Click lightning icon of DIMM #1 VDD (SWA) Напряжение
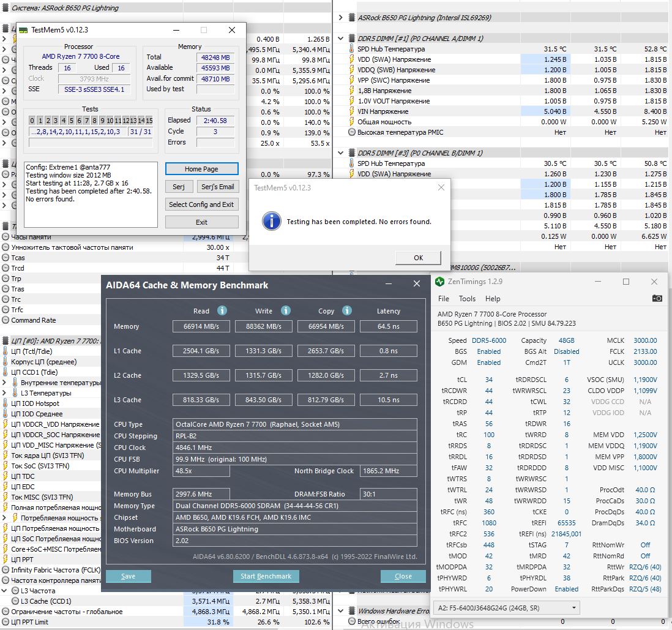 pos(352,59)
